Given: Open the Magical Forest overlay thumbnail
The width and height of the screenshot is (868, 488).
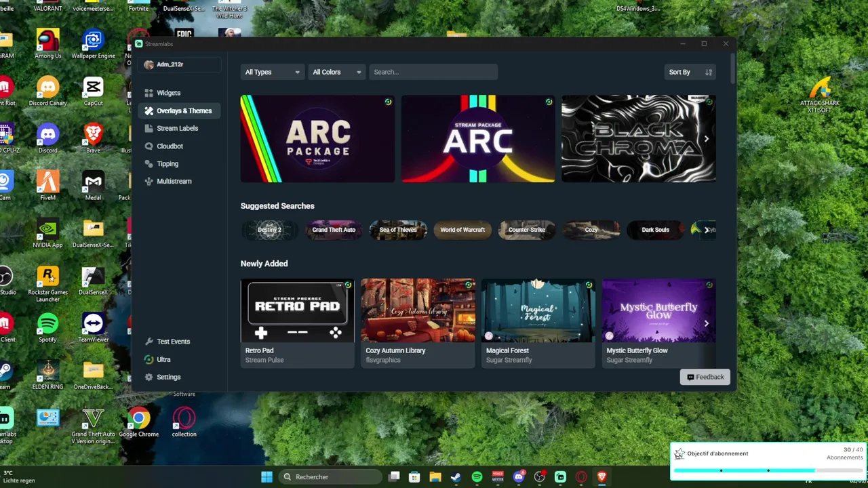Looking at the screenshot, I should pyautogui.click(x=538, y=310).
